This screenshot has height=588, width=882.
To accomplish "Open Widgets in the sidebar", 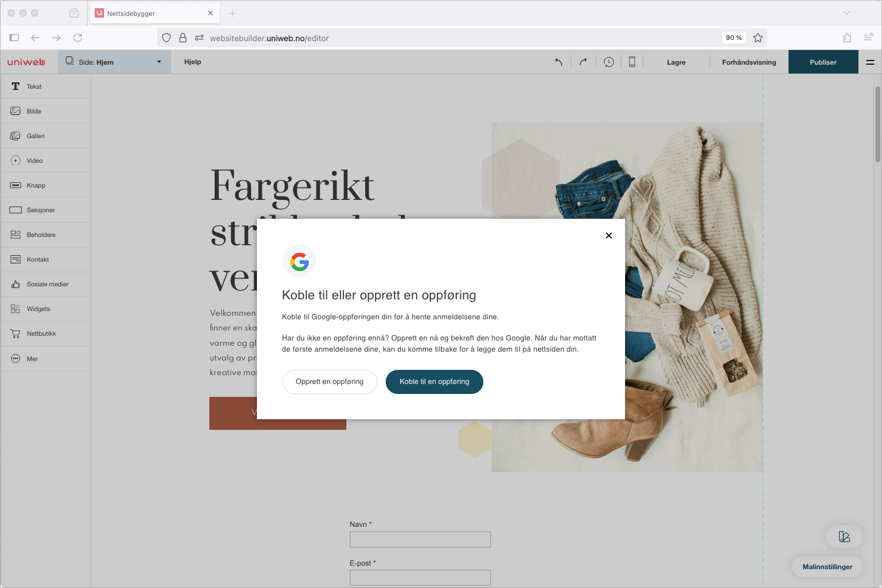I will pyautogui.click(x=45, y=309).
